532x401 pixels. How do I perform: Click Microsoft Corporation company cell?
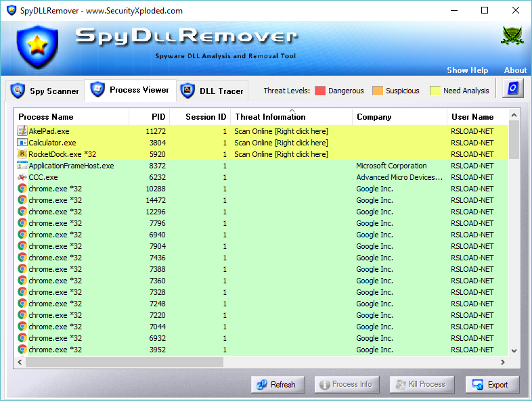click(391, 166)
